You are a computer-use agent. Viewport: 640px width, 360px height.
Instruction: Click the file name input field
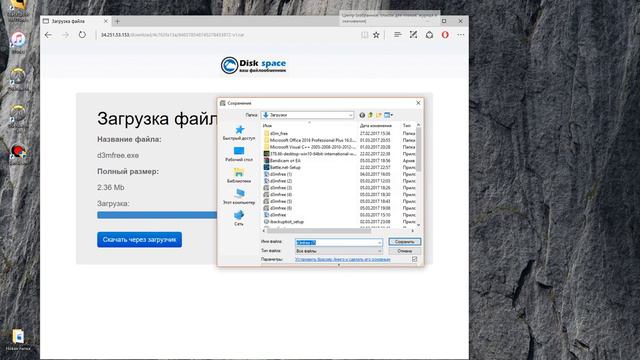click(x=339, y=242)
